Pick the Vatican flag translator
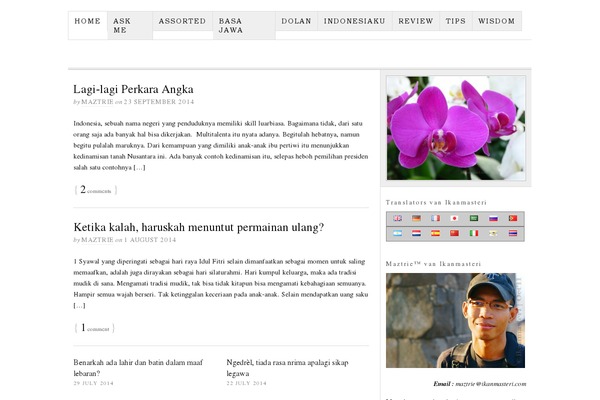600x400 pixels. click(x=493, y=233)
